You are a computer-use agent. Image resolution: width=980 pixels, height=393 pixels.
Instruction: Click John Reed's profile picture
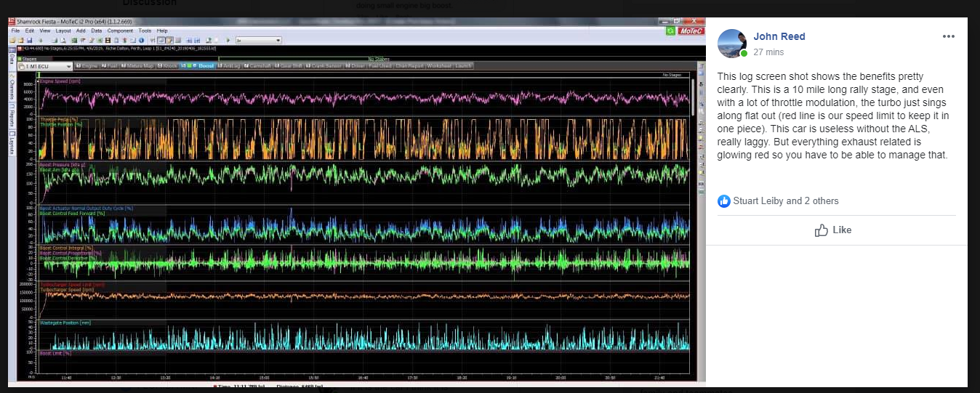[x=732, y=44]
